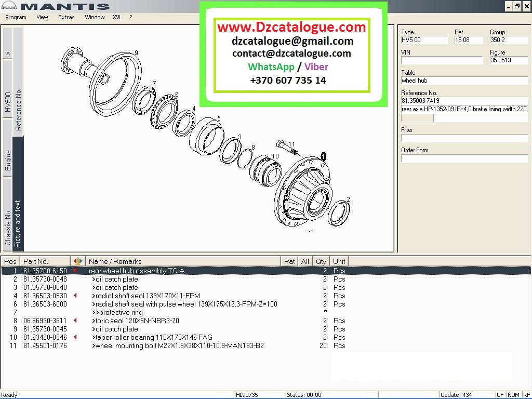532x399 pixels.
Task: Click the Table field showing wheel hub
Action: coord(464,81)
